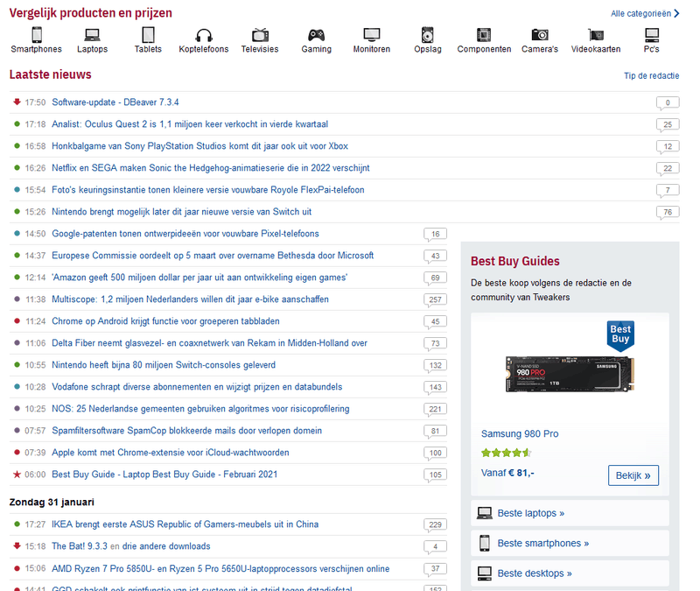Screen dimensions: 700x591
Task: Click comment count bubble for DBeaver 7.3.4
Action: (668, 102)
